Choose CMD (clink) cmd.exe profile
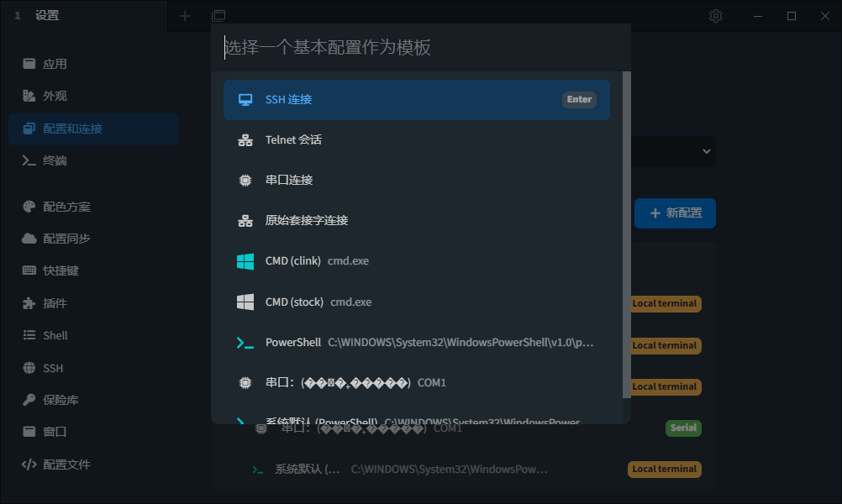The width and height of the screenshot is (842, 504). coord(416,261)
